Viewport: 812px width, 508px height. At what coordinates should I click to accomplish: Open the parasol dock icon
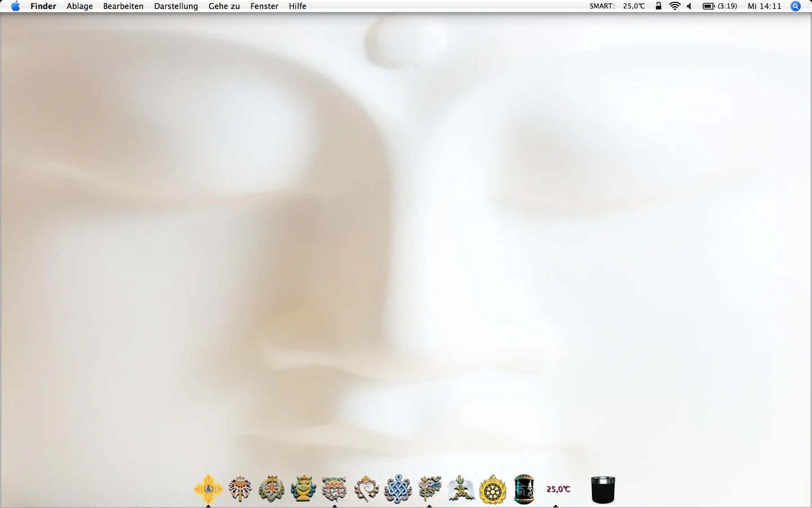[x=240, y=489]
